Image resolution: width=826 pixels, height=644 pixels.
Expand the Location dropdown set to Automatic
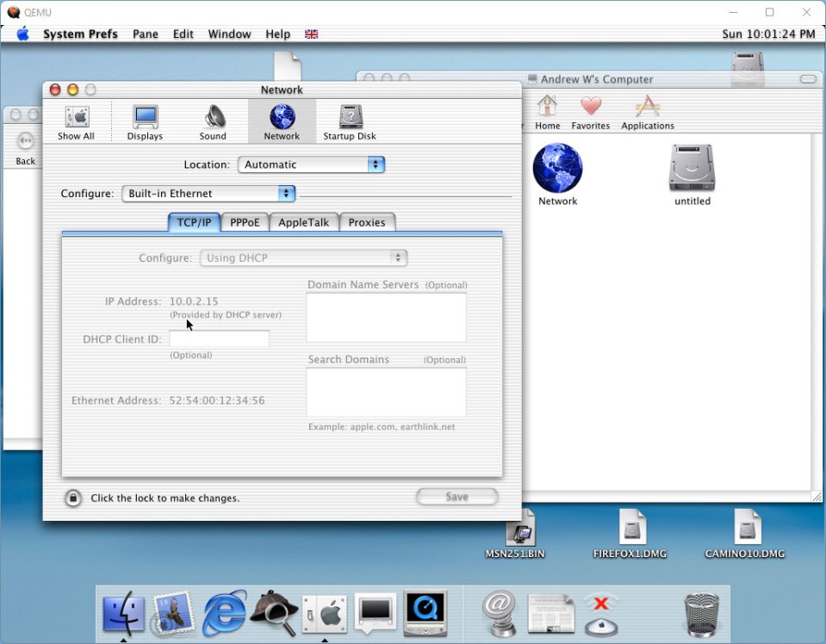311,164
